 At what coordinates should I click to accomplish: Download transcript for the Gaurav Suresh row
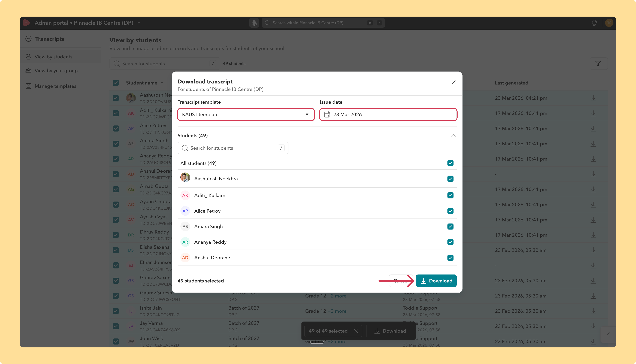(593, 296)
